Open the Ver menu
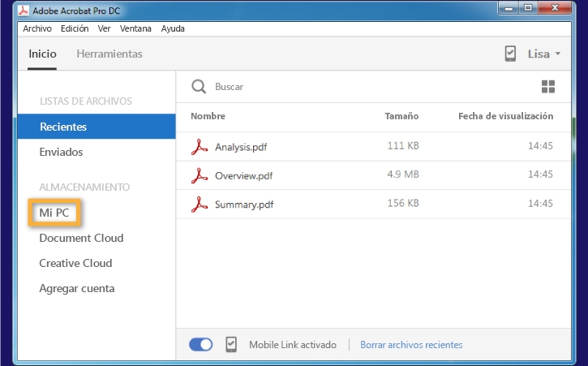The image size is (588, 366). [x=104, y=28]
